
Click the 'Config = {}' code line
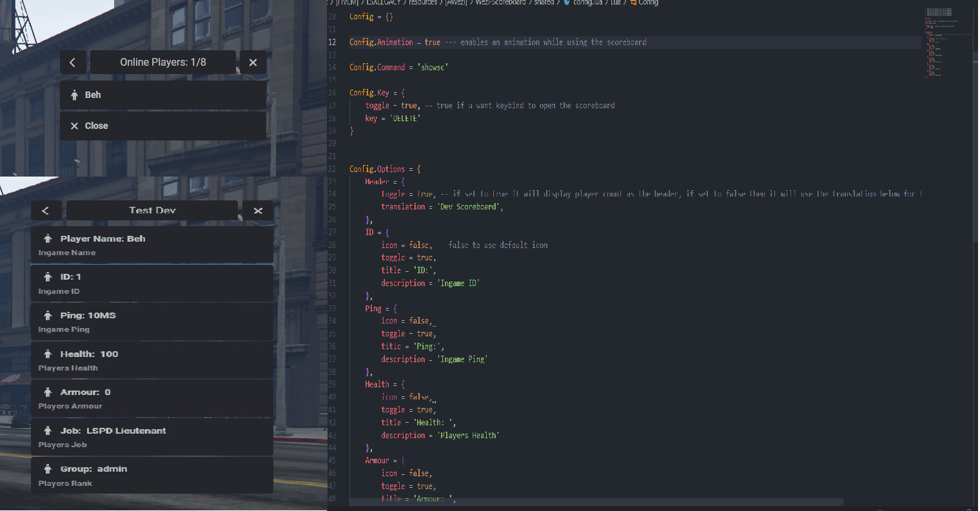tap(371, 17)
